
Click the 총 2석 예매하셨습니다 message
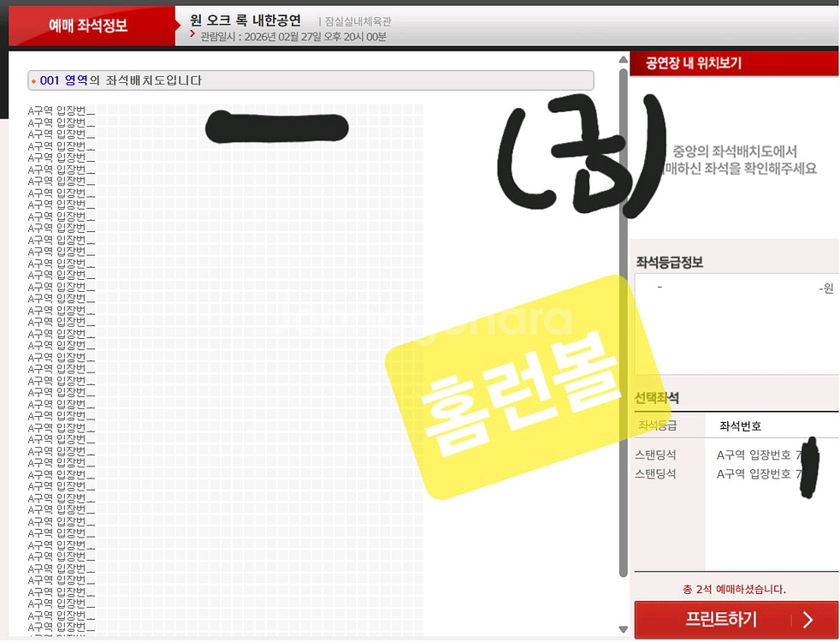[x=734, y=589]
